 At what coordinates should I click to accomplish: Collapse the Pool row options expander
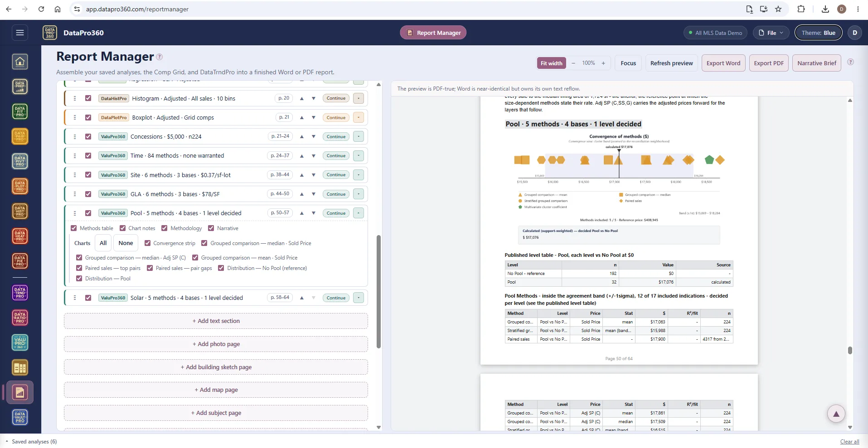point(359,213)
